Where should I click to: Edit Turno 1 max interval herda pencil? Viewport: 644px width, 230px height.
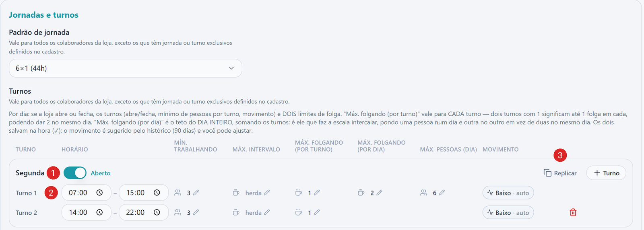[267, 193]
